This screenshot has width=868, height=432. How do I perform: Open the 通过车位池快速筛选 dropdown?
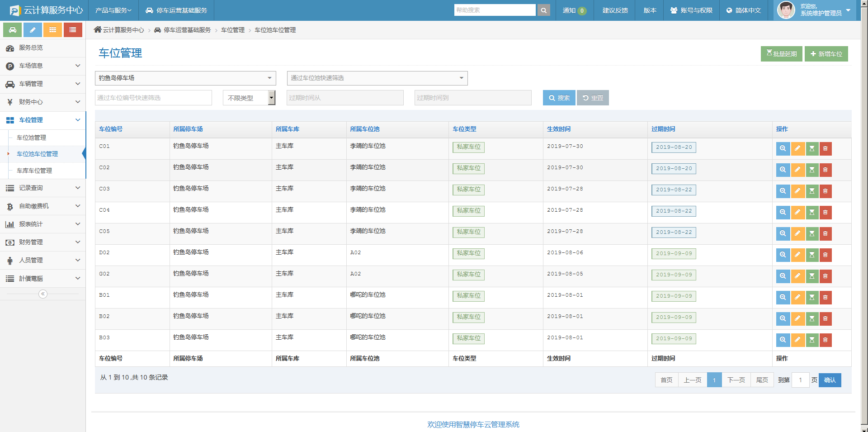coord(377,78)
